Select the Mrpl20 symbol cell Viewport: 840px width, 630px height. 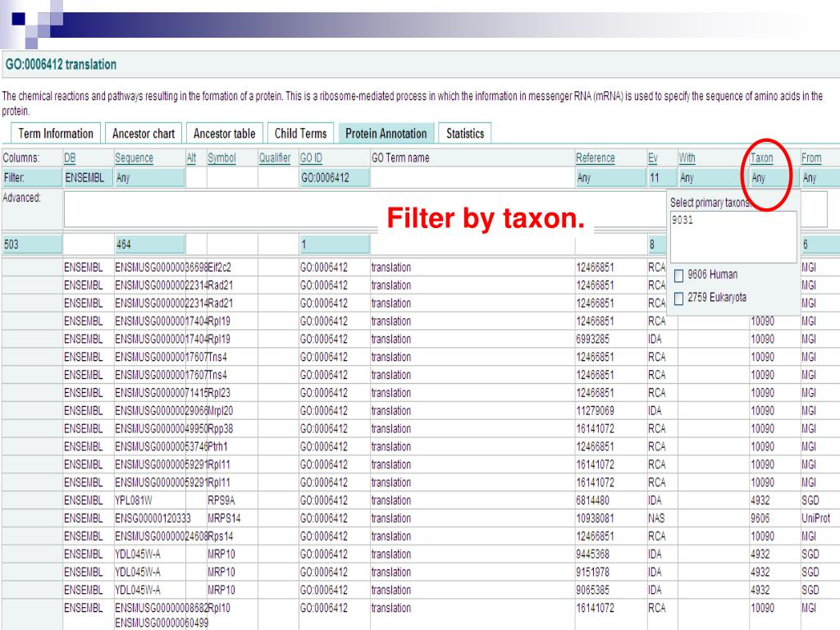pos(220,411)
